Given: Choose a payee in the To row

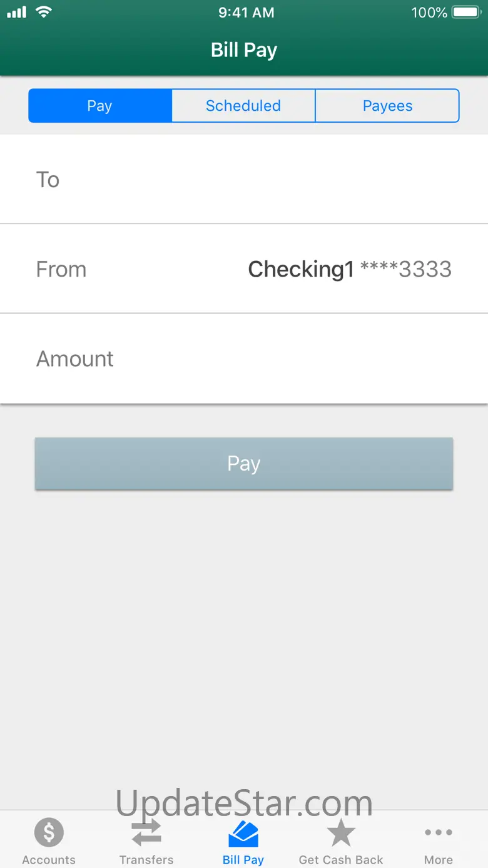Looking at the screenshot, I should 244,180.
